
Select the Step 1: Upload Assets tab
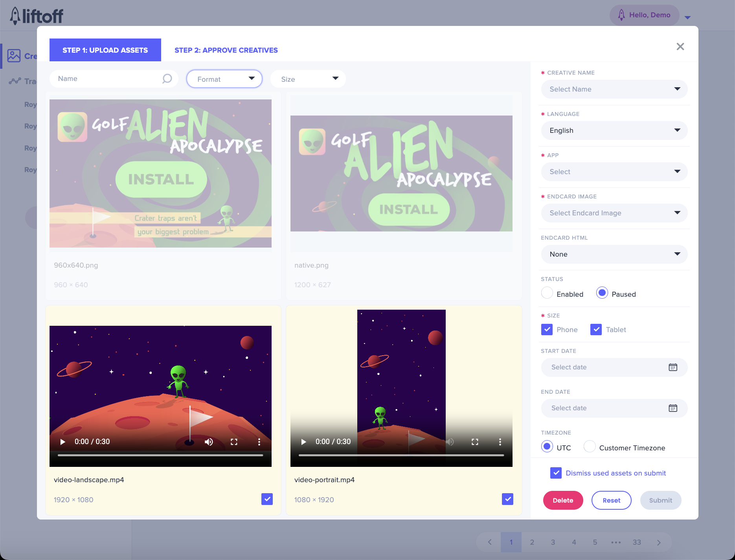[x=105, y=50]
